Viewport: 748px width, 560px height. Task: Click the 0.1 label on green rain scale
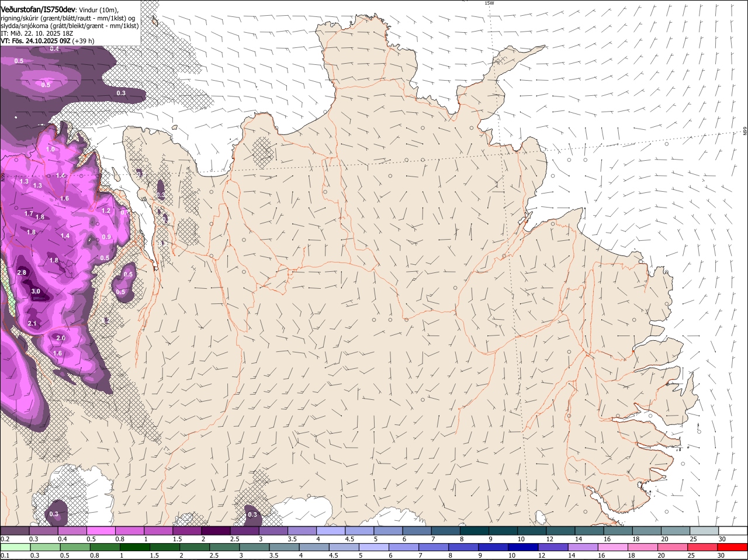click(x=5, y=555)
